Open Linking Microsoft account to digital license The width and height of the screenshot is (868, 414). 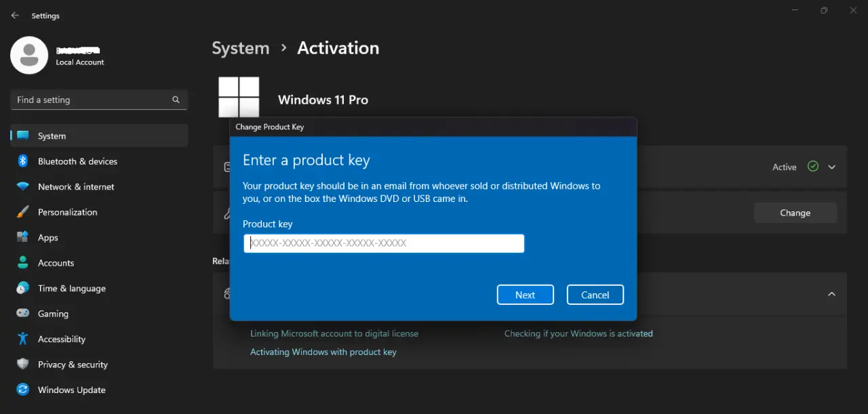pyautogui.click(x=334, y=333)
